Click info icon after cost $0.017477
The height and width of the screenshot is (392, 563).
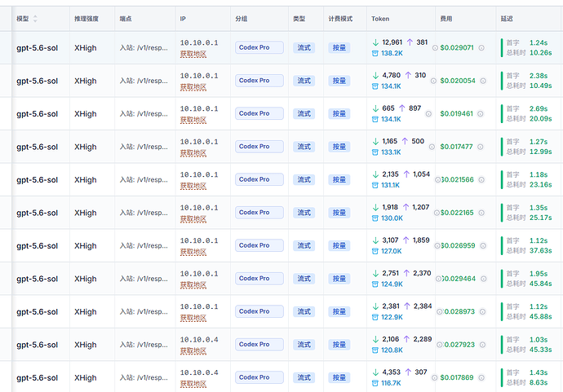coord(481,147)
